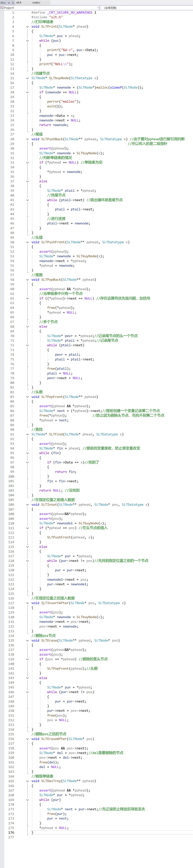Viewport: 193px width, 868px height.
Task: Collapse the SLTInsertAfter function
Action: pyautogui.click(x=28, y=603)
